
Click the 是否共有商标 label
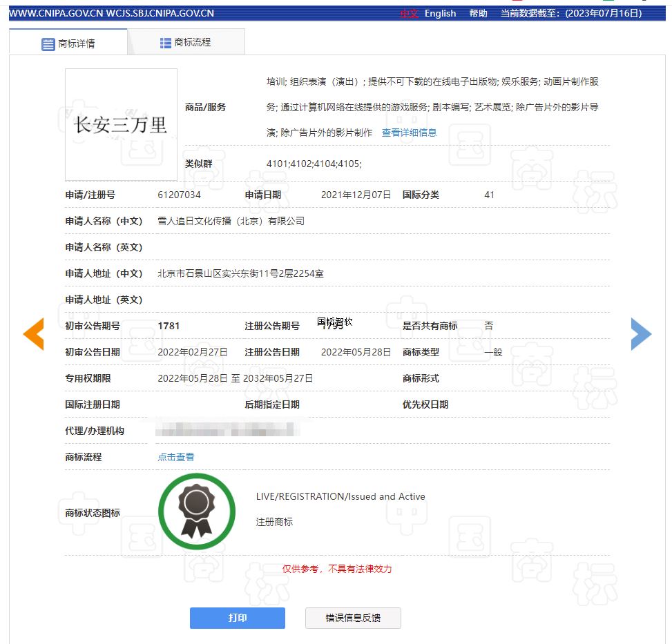pyautogui.click(x=430, y=326)
